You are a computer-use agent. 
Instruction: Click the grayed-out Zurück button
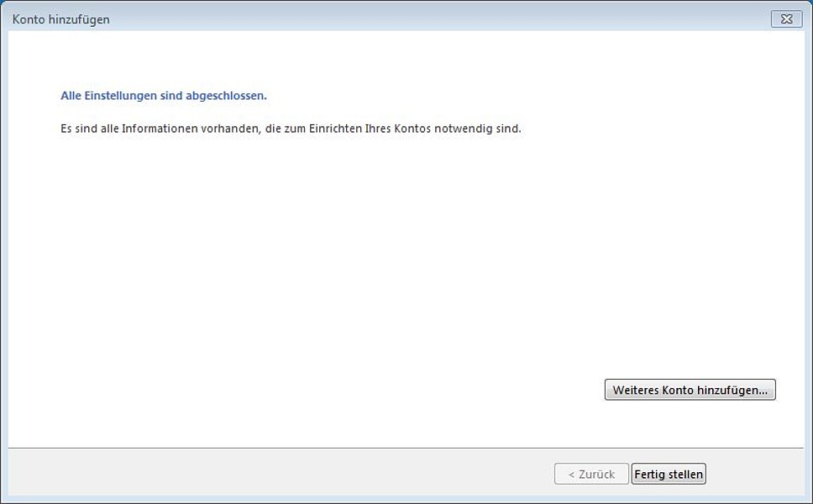coord(591,474)
